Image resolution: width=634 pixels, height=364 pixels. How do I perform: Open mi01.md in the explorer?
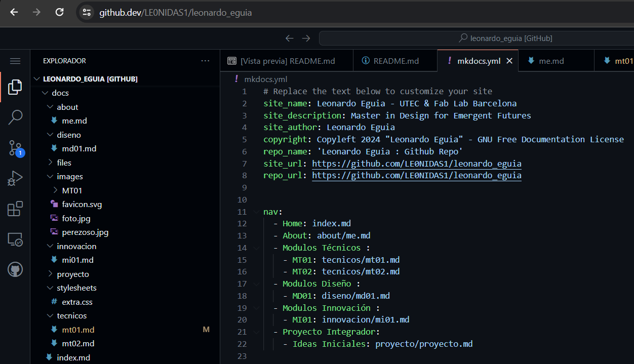click(x=77, y=260)
